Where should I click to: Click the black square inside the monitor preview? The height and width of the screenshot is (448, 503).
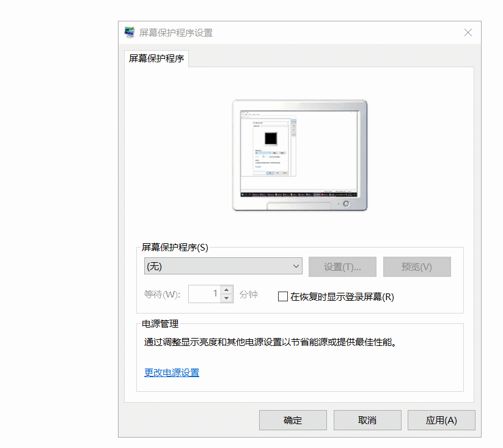pos(271,139)
